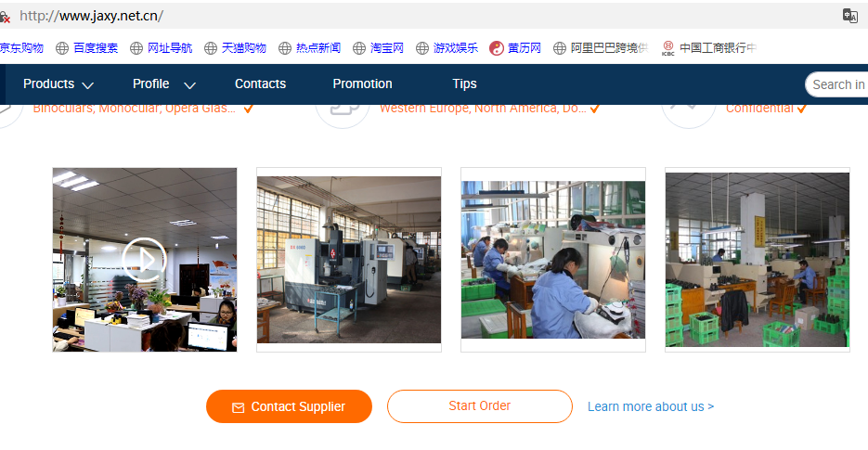The height and width of the screenshot is (450, 868).
Task: Open the ICBC 中国工商银行 bookmark
Action: [708, 48]
